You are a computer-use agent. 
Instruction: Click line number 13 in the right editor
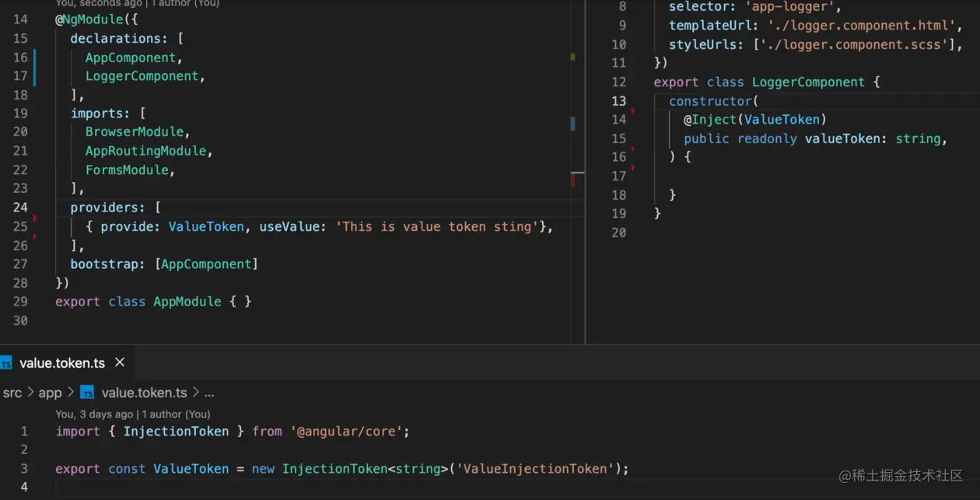pos(618,101)
